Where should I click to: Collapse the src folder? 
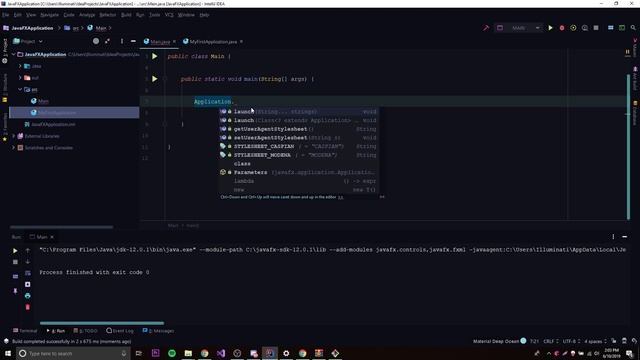[20, 89]
